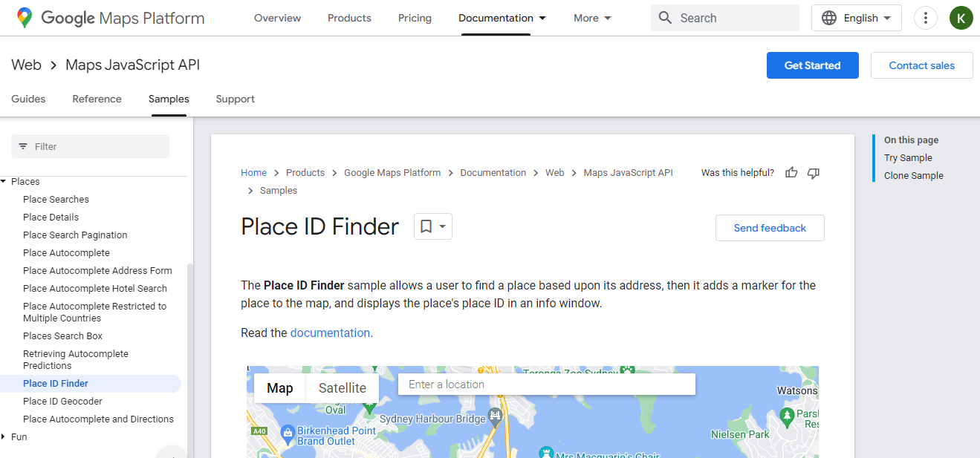
Task: Switch map to Map view
Action: click(x=280, y=387)
